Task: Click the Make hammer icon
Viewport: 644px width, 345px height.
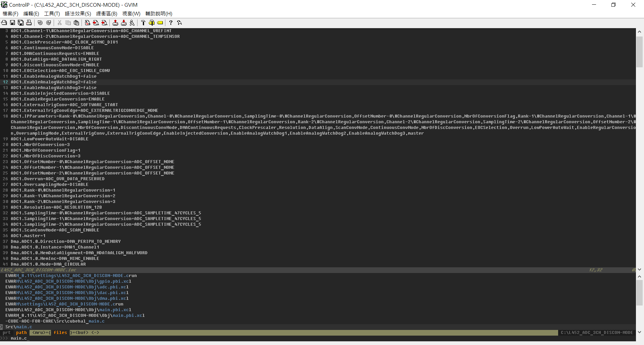Action: pyautogui.click(x=143, y=23)
